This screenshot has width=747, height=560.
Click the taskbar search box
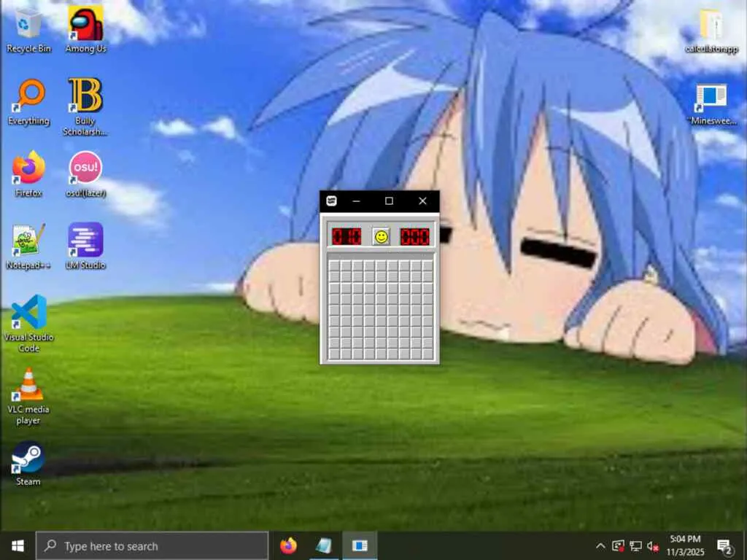point(152,545)
